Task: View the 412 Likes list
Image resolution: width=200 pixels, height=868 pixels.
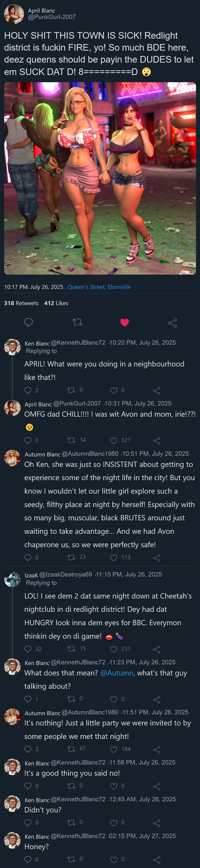Action: [56, 303]
